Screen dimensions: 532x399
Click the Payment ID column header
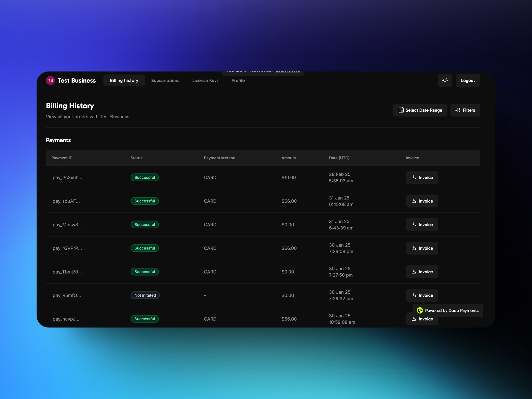[x=62, y=158]
